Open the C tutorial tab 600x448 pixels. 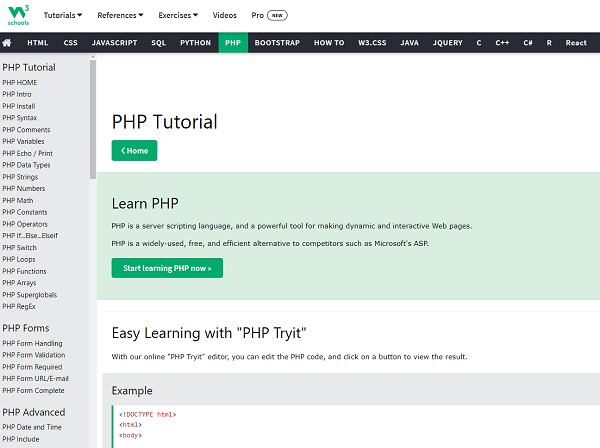coord(479,43)
